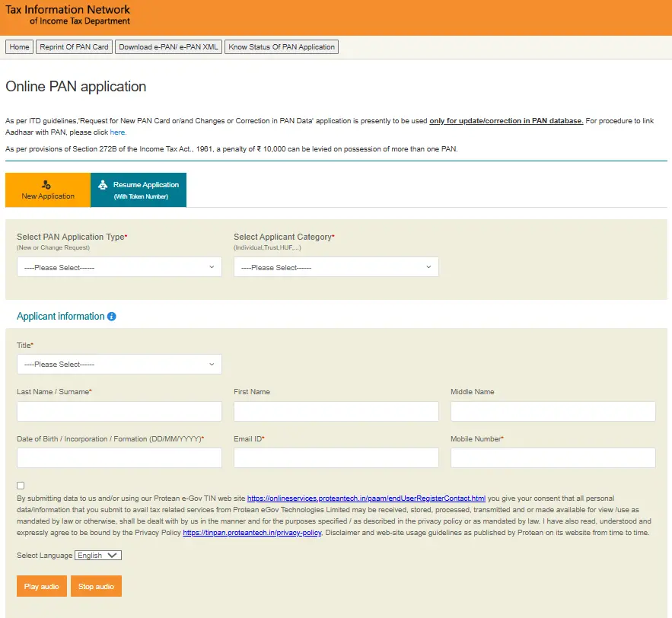Follow the 'here' link for Aadhaar linking

117,132
